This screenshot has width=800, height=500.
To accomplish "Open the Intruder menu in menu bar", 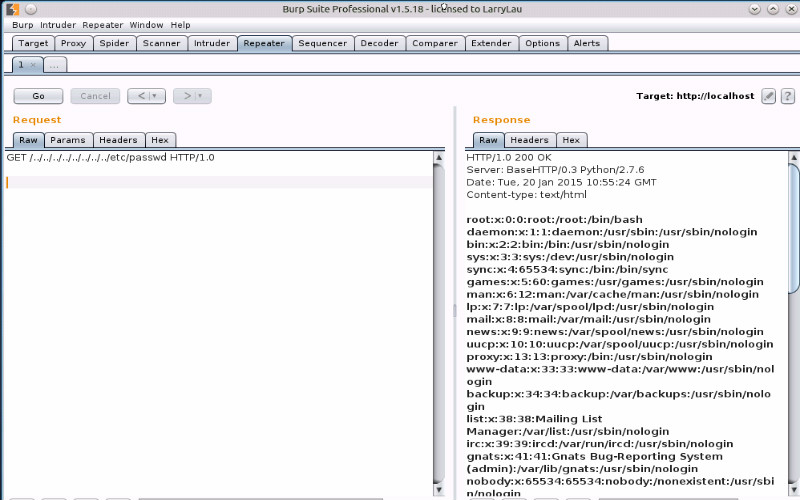I will 58,25.
